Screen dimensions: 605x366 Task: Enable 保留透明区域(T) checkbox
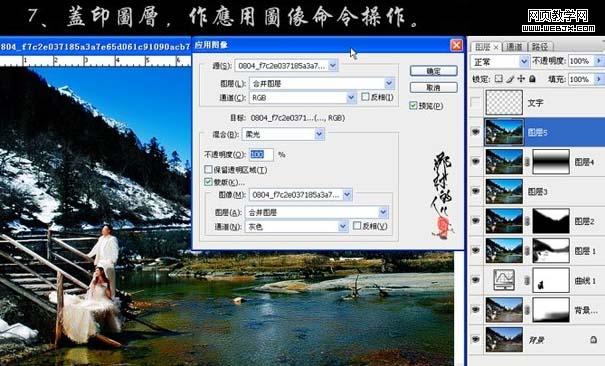click(208, 169)
